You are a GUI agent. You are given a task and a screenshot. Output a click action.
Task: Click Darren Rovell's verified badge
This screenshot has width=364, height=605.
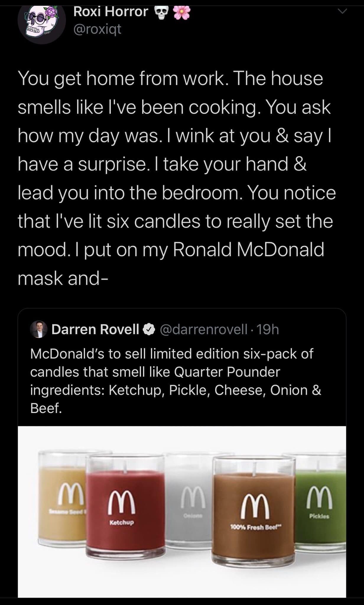coord(149,329)
